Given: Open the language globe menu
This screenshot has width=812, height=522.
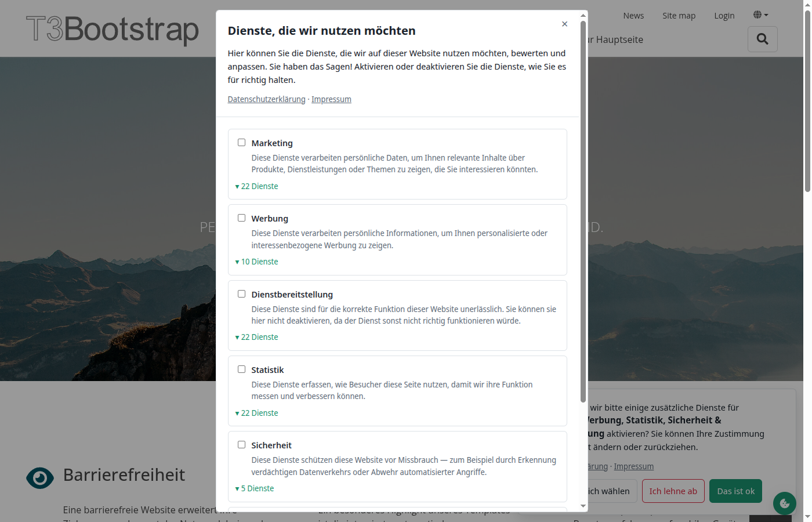Looking at the screenshot, I should coord(760,15).
